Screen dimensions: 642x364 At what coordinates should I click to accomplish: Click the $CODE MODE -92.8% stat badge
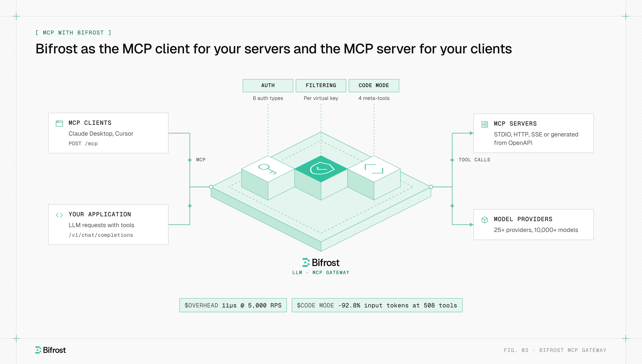click(377, 305)
